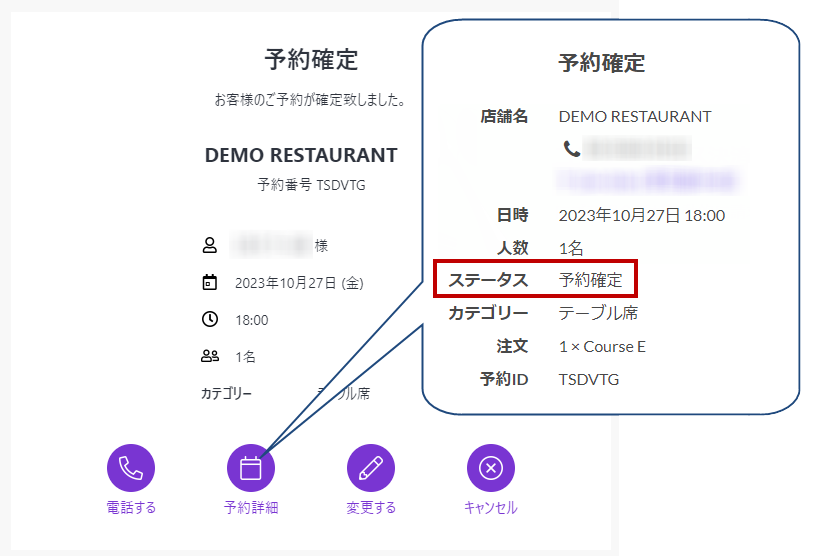Click the person icon beside the guest name
Image resolution: width=819 pixels, height=556 pixels.
click(210, 245)
